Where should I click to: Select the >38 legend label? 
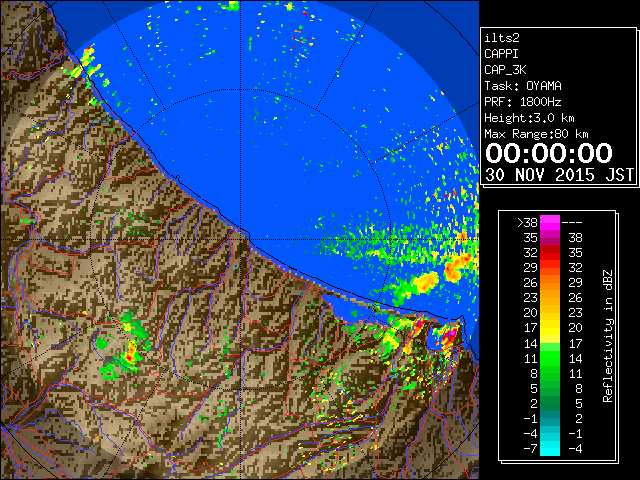coord(527,223)
